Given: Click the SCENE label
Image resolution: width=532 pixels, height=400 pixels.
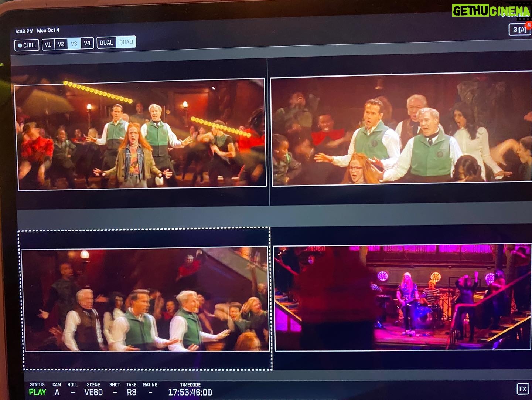Looking at the screenshot, I should click(x=93, y=385).
